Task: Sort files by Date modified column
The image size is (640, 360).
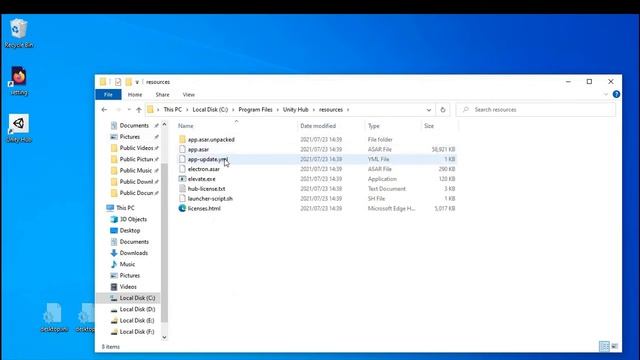Action: 318,126
